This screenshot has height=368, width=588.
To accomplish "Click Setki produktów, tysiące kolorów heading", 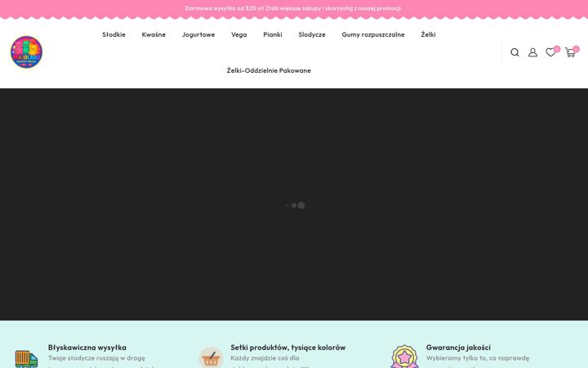I will [x=288, y=348].
